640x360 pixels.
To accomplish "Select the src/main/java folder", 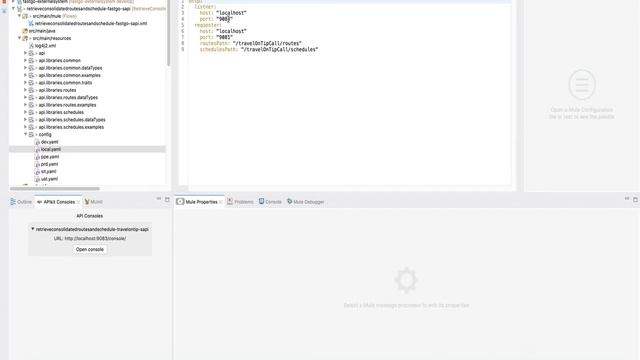I will [42, 31].
